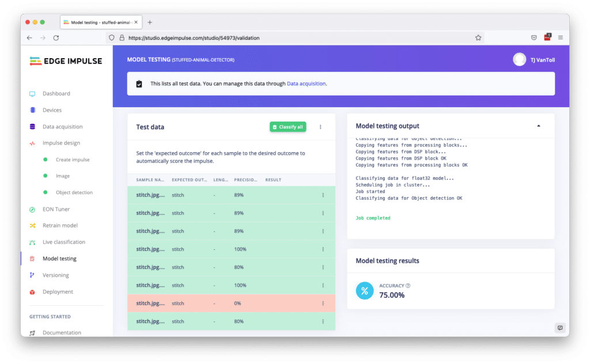Image resolution: width=590 pixels, height=364 pixels.
Task: Click the Deployment box icon
Action: [x=32, y=292]
